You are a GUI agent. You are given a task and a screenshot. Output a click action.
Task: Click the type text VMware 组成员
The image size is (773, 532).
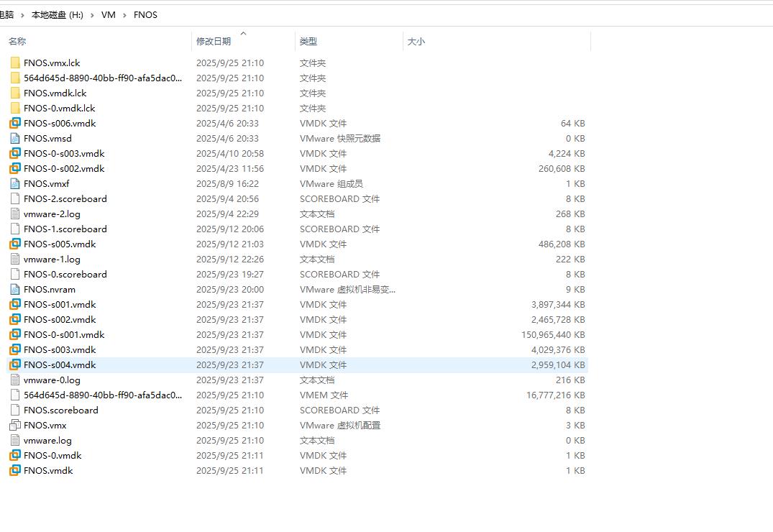[331, 183]
